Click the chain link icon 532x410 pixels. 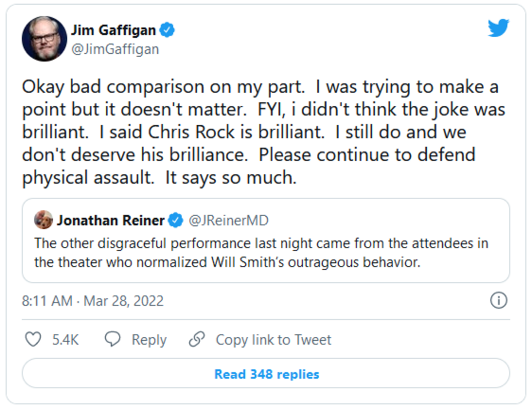coord(197,340)
